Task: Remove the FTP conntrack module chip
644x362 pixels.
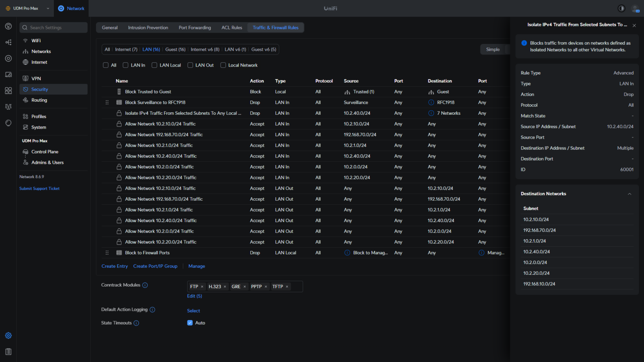Action: [x=202, y=286]
